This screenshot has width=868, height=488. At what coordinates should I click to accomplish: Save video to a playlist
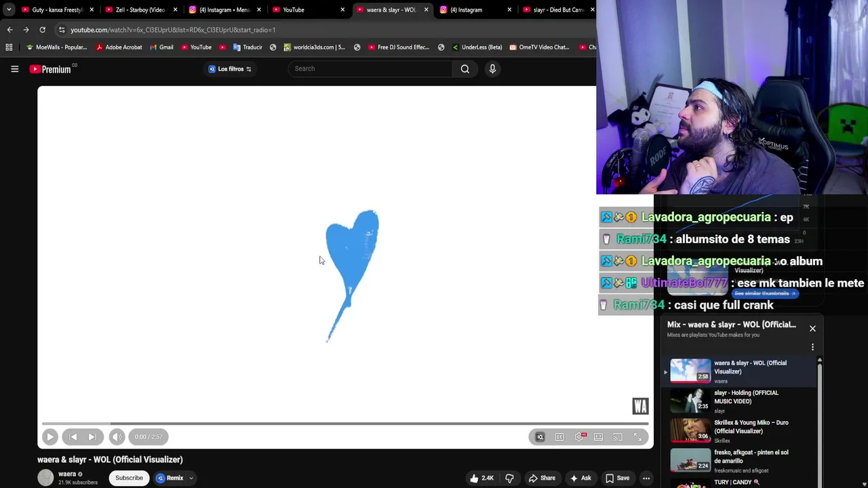[617, 478]
